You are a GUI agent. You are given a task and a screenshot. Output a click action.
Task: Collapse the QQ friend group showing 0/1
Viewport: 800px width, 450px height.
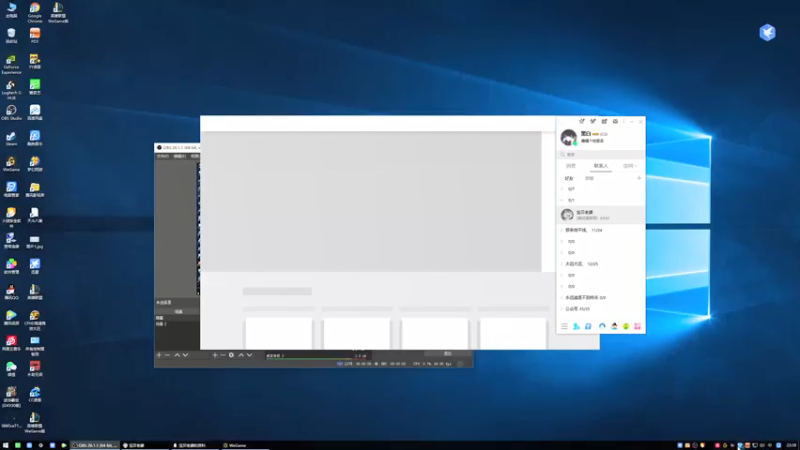coord(600,200)
